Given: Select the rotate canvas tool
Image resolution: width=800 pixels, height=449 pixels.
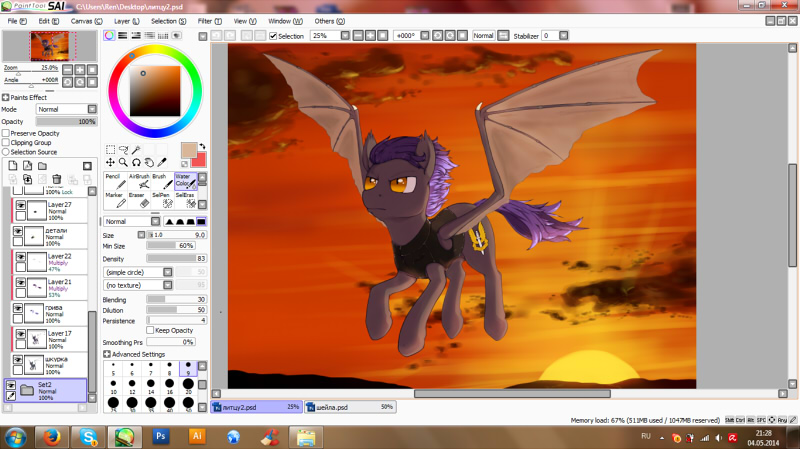Looking at the screenshot, I should coord(136,162).
